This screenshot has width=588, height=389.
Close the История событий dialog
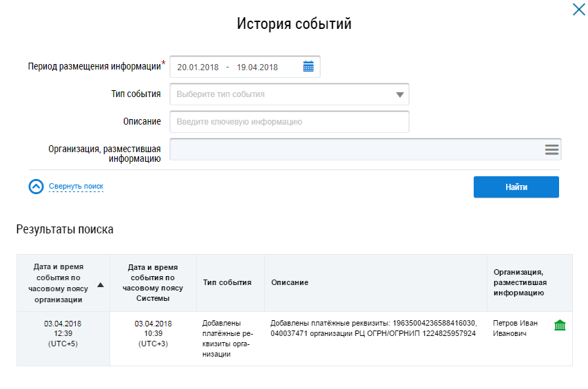point(578,10)
